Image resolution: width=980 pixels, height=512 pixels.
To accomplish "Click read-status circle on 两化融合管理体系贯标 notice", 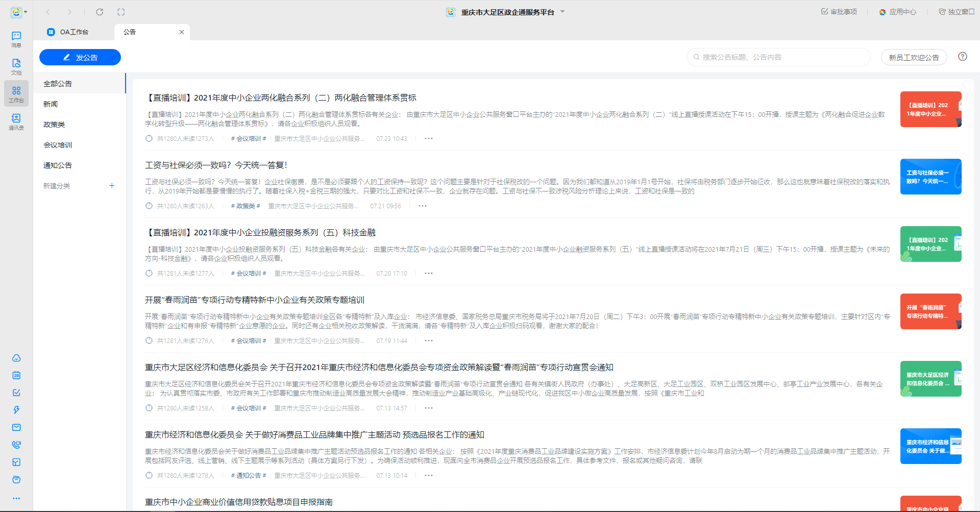I will 149,138.
